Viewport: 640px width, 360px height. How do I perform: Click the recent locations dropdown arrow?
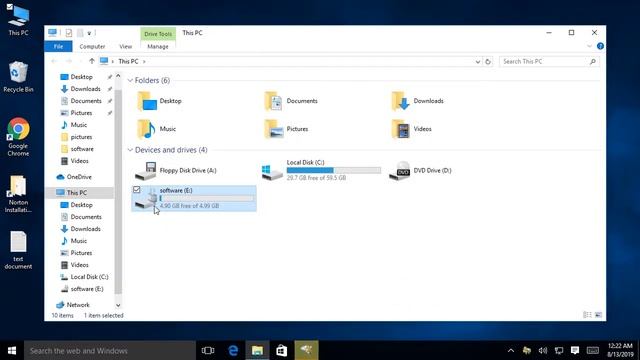tap(81, 61)
